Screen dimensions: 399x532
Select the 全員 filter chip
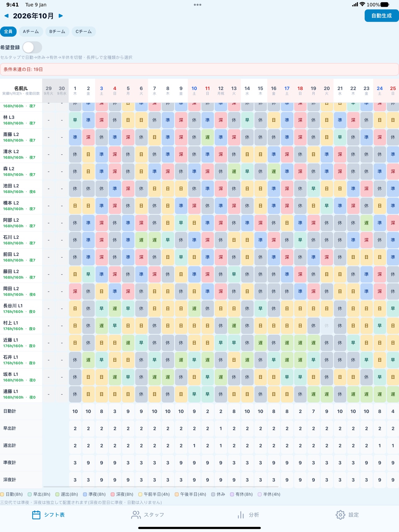tap(8, 32)
